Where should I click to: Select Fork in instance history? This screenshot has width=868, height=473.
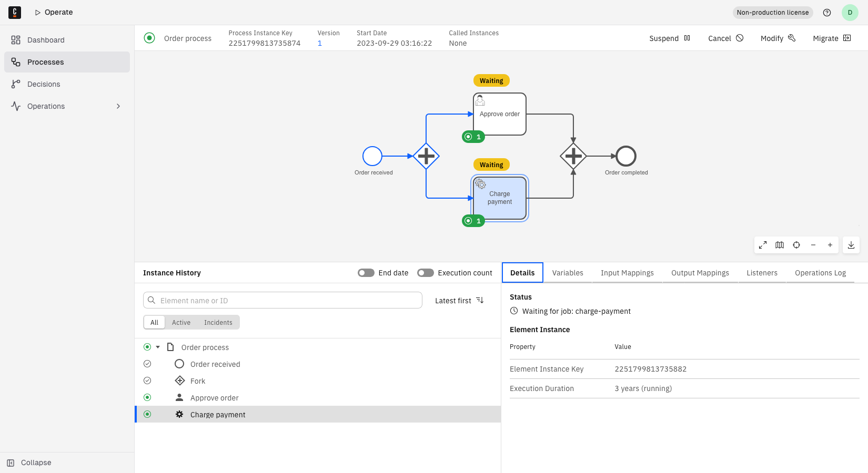[x=318, y=381]
